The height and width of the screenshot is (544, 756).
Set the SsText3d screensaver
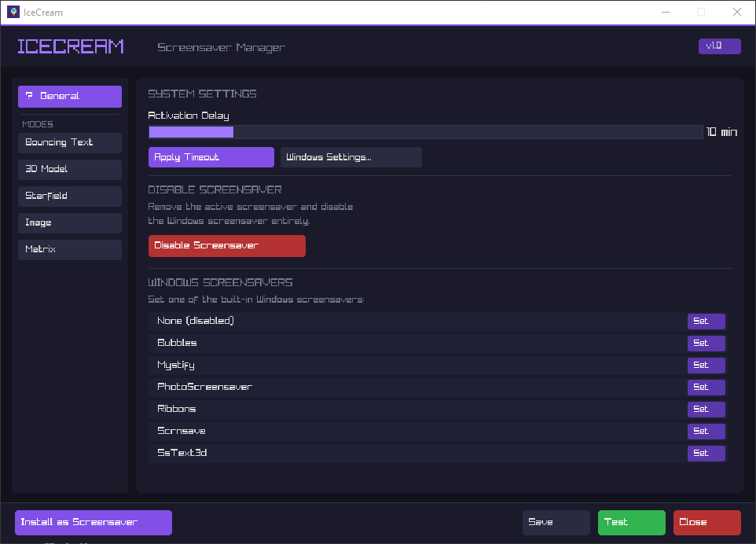click(706, 453)
